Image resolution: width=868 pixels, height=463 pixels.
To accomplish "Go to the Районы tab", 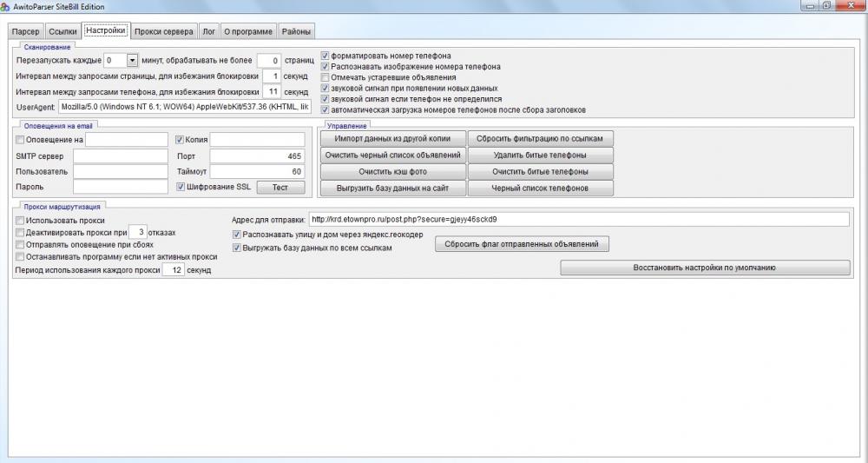I will tap(296, 31).
